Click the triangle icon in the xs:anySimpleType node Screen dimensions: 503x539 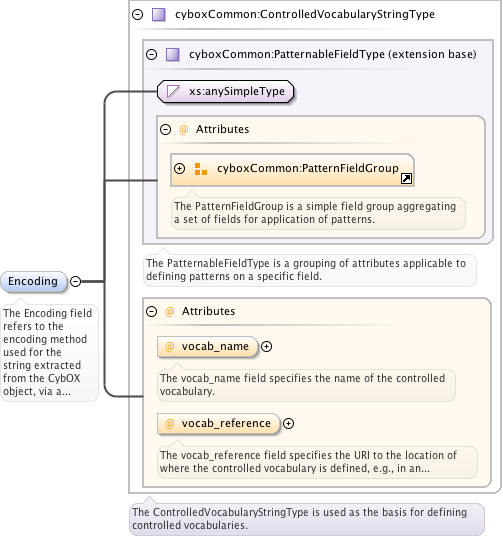173,92
